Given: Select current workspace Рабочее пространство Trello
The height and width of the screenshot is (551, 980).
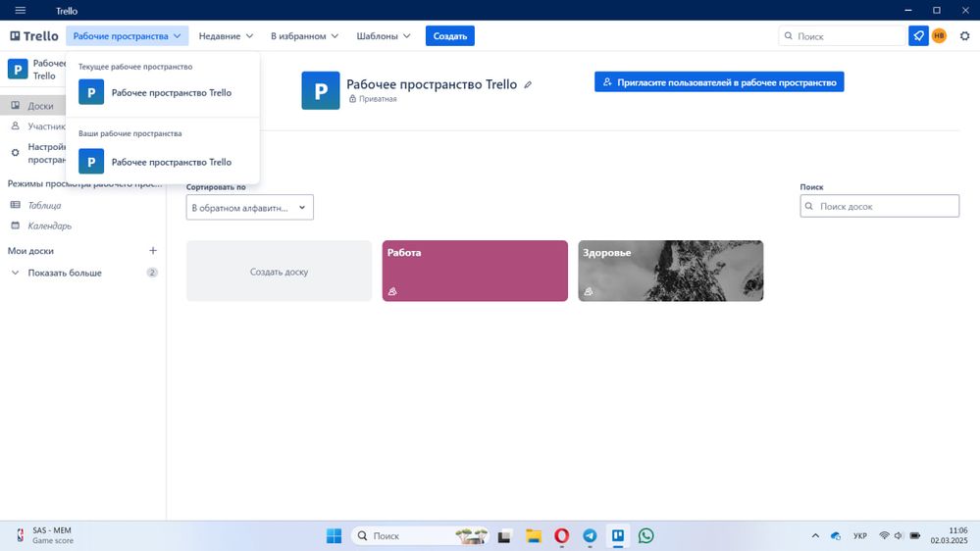Looking at the screenshot, I should pos(163,92).
